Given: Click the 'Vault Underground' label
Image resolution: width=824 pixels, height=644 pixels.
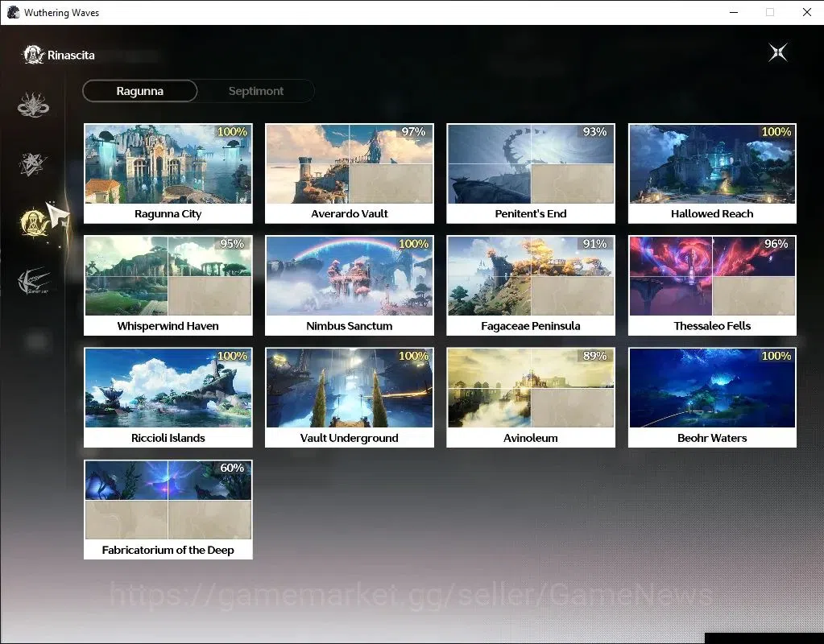Looking at the screenshot, I should point(350,438).
